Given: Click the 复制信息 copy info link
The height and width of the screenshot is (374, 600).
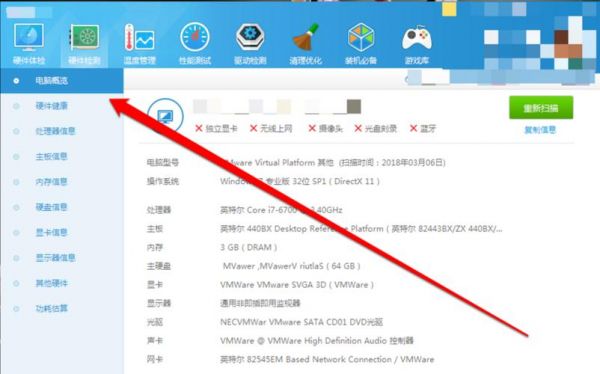Looking at the screenshot, I should coord(540,130).
